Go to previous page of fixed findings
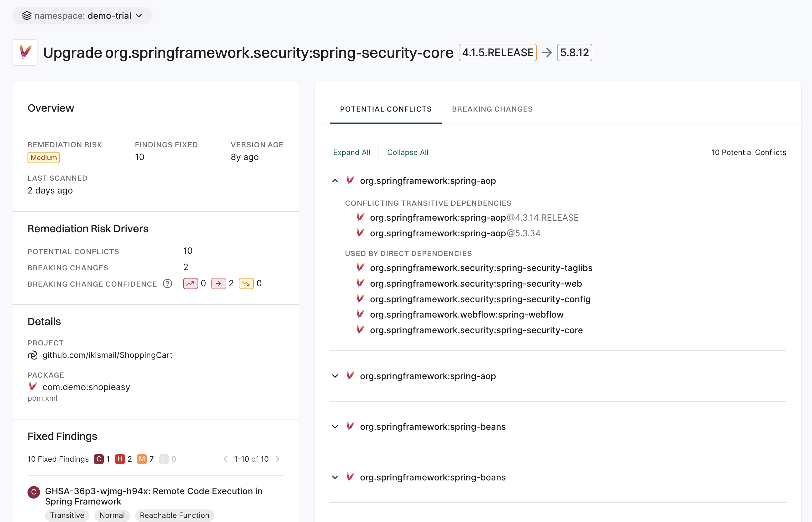 click(x=225, y=459)
